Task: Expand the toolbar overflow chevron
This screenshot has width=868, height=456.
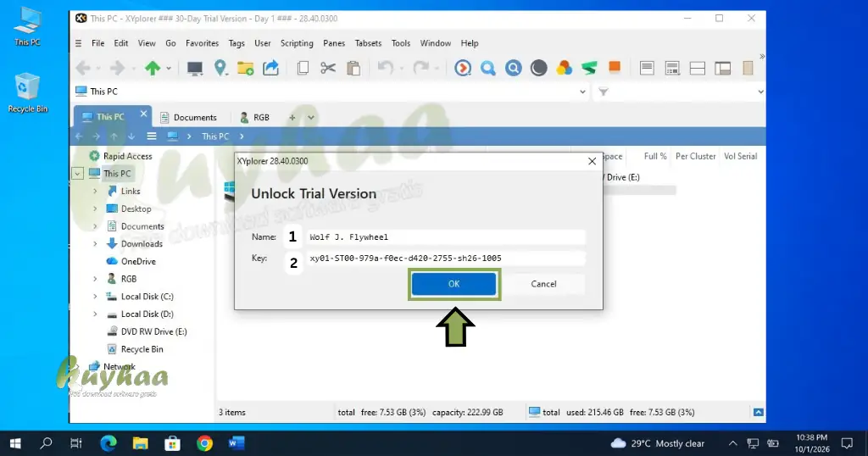Action: point(762,57)
